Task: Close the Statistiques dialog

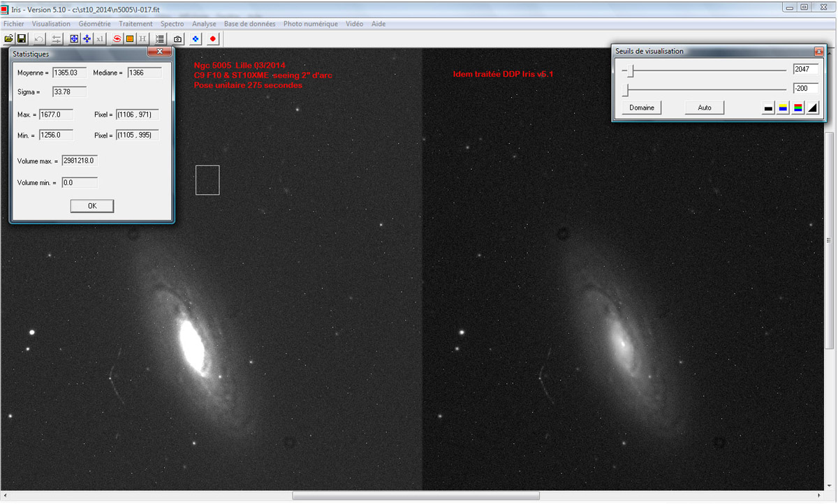Action: 159,52
